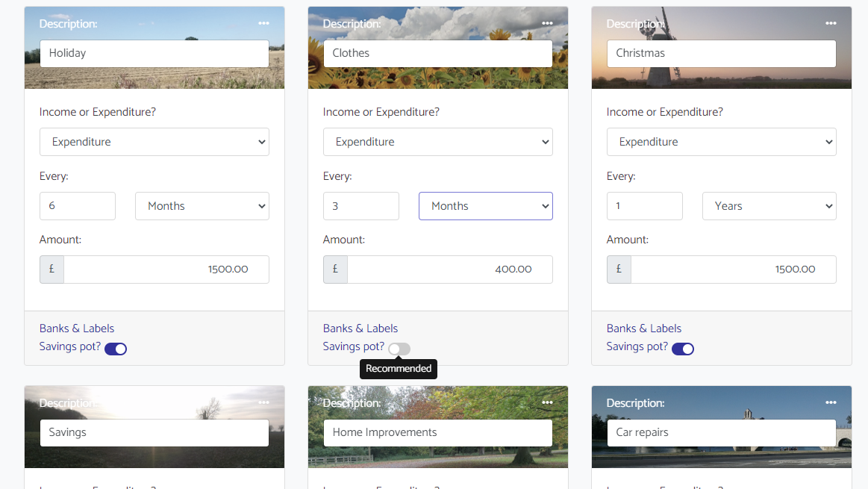Turn off Savings pot toggle for Holiday
This screenshot has width=868, height=489.
coord(116,349)
